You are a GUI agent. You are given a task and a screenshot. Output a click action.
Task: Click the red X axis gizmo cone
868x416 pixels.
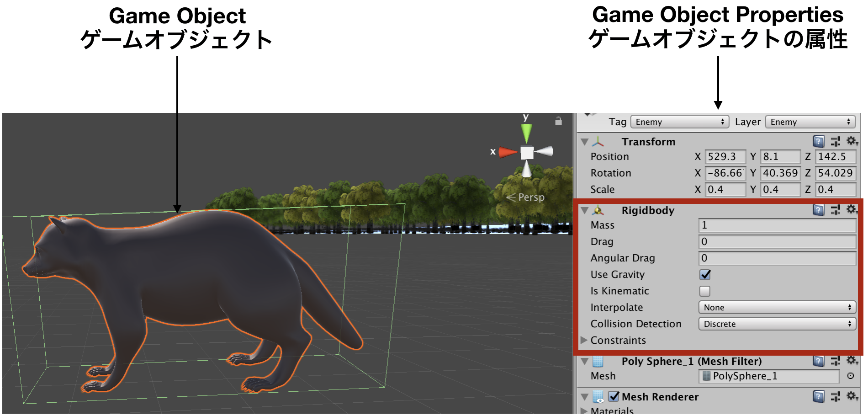509,152
